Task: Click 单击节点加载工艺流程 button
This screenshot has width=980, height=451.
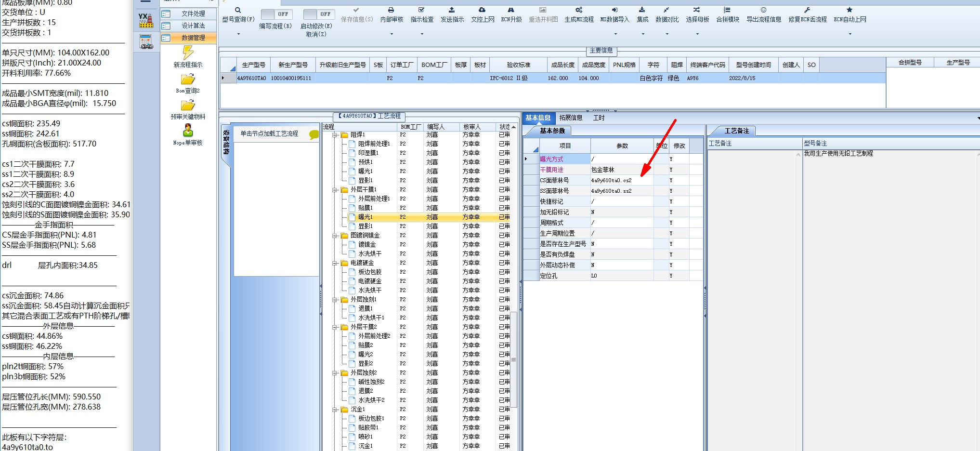Action: click(x=269, y=133)
